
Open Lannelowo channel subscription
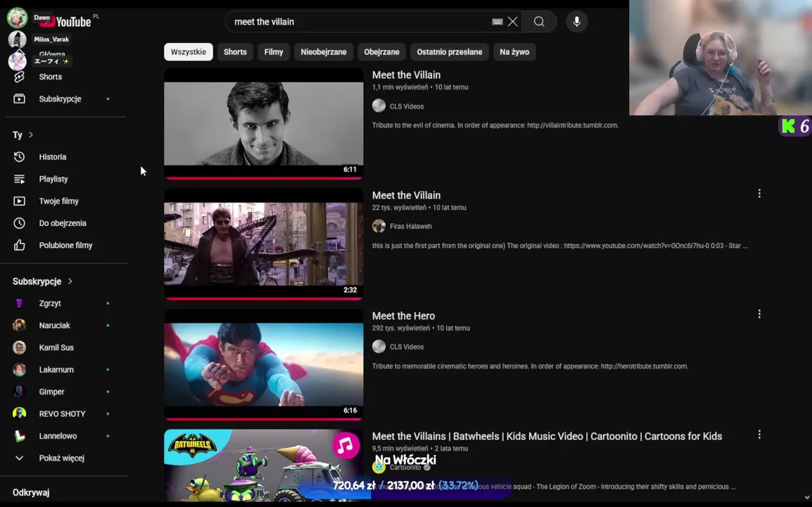click(58, 436)
